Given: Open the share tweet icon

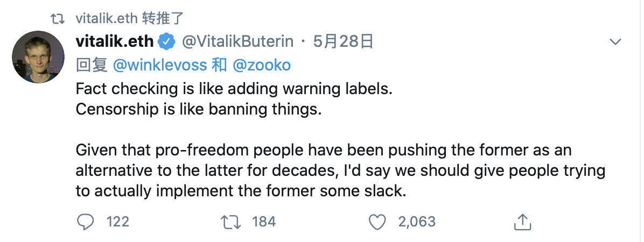Looking at the screenshot, I should pyautogui.click(x=523, y=221).
